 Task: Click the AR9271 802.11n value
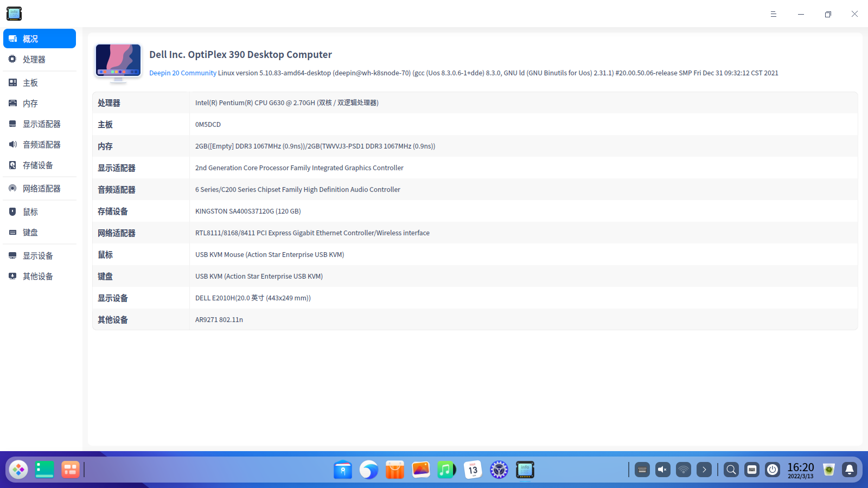[x=219, y=319]
